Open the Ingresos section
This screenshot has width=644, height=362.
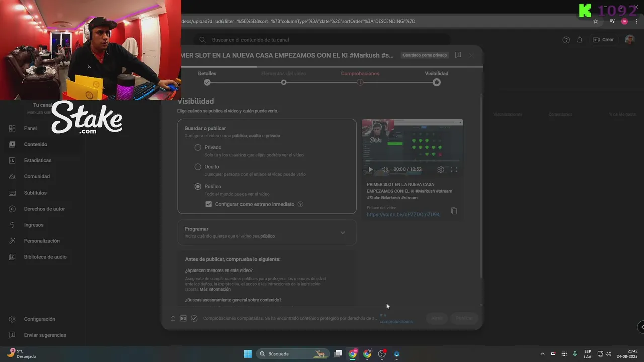click(34, 225)
